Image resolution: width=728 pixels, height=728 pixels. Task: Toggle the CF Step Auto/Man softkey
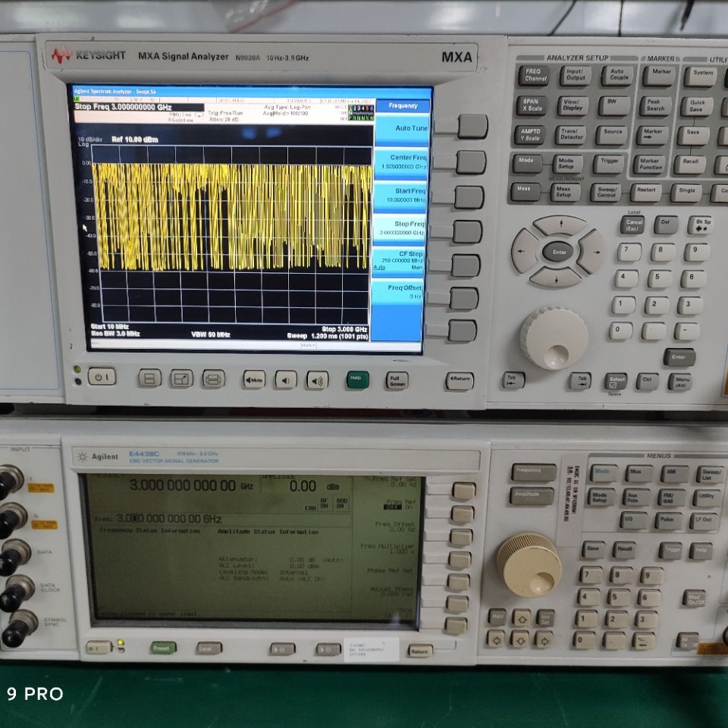[398, 261]
